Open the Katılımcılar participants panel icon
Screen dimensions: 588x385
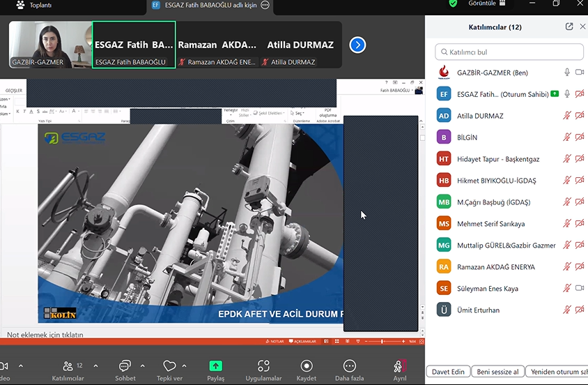click(x=68, y=366)
